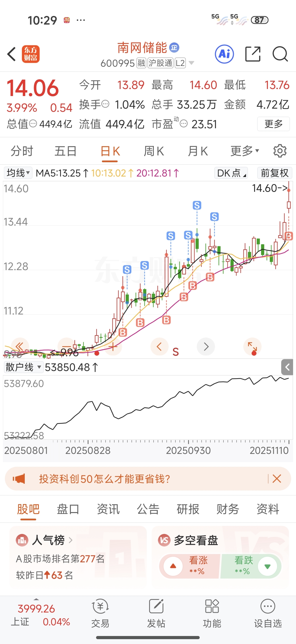This screenshot has height=644, width=296.
Task: Tap the 20250930 date marker
Action: (x=188, y=451)
